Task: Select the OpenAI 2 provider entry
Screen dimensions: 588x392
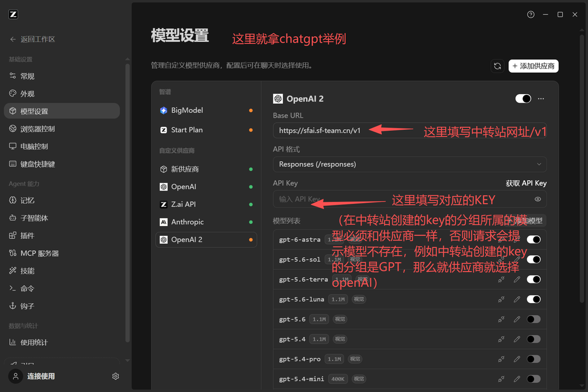Action: [x=206, y=239]
